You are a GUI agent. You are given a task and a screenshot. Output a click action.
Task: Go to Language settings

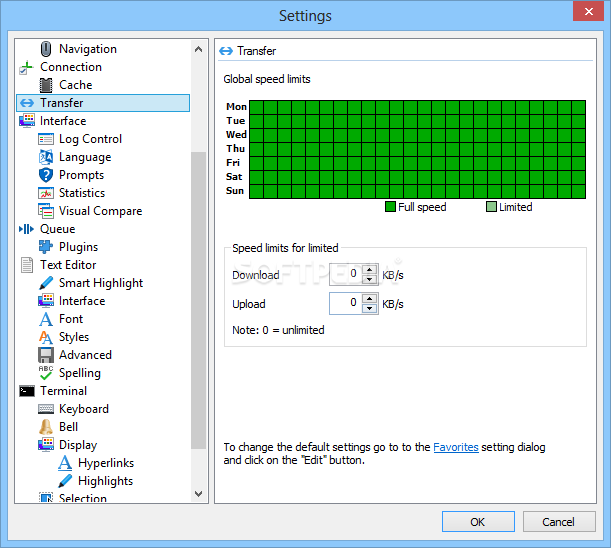[x=85, y=157]
